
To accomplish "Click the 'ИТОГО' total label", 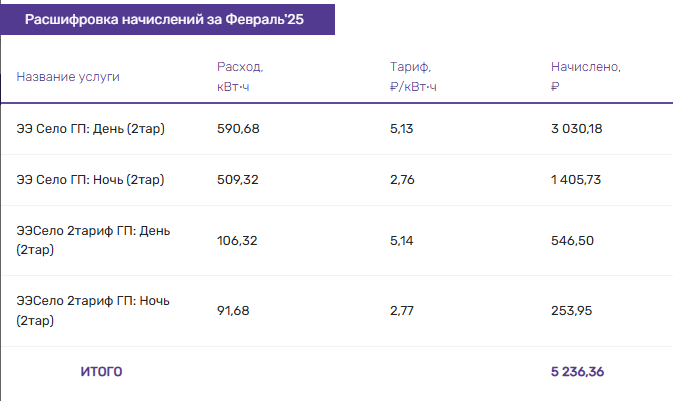I will 101,372.
